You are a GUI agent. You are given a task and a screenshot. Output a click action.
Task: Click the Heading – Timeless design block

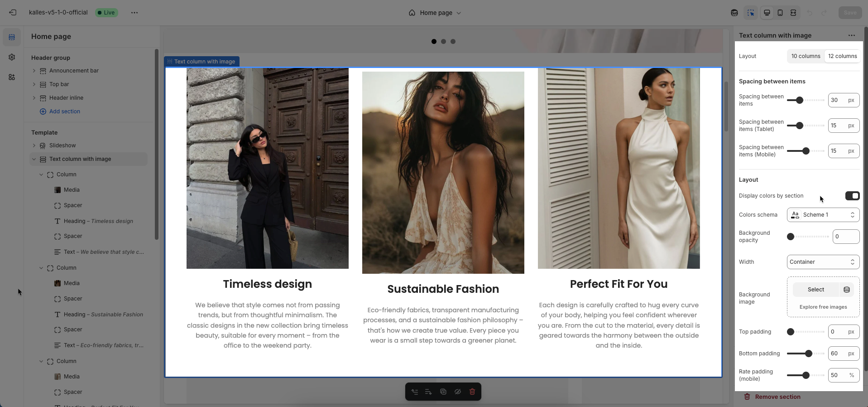tap(98, 221)
